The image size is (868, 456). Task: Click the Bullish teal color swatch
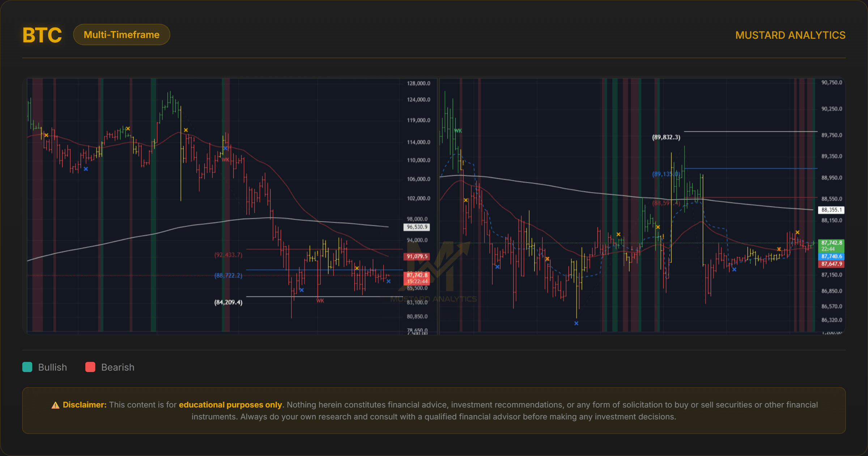click(x=27, y=367)
